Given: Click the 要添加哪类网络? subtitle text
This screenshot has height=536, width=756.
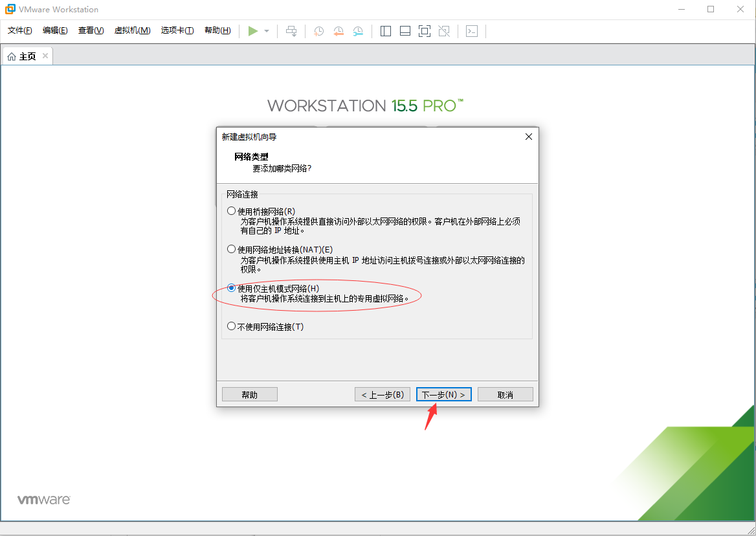Looking at the screenshot, I should (x=282, y=168).
